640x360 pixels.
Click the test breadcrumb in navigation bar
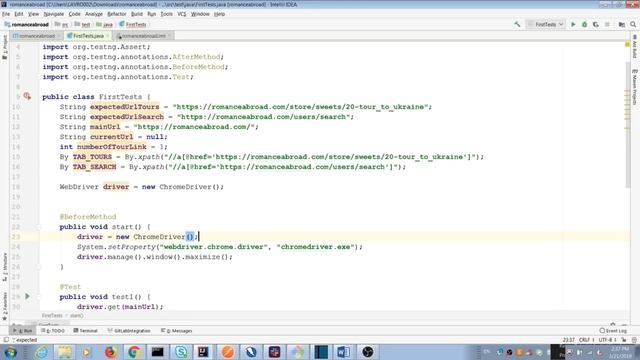coord(82,24)
